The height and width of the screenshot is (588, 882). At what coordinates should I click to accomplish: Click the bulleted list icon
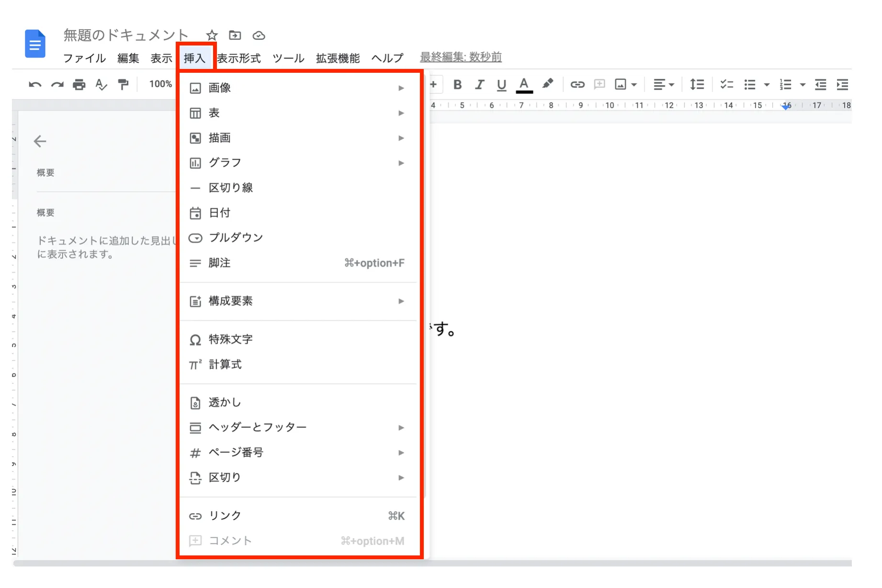749,85
